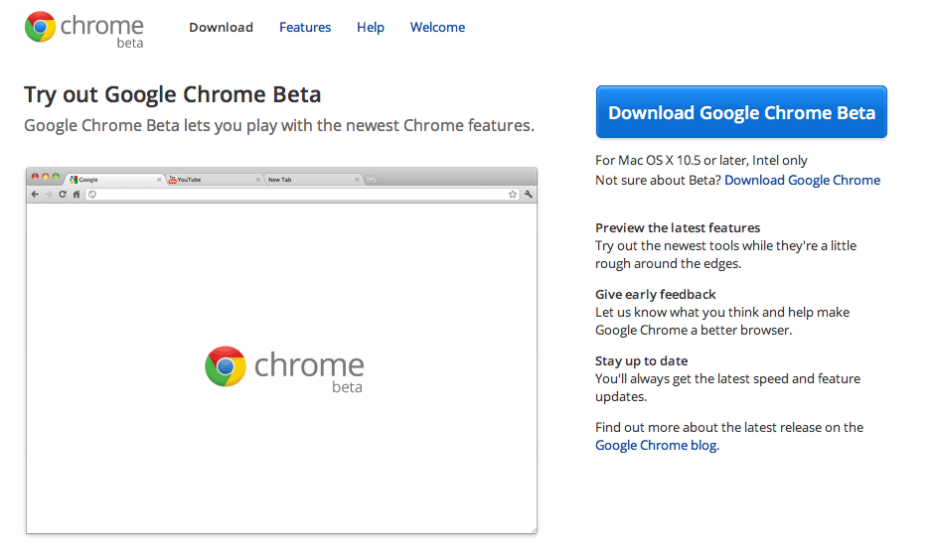Click the 'Try out Google Chrome Beta' heading
Image resolution: width=934 pixels, height=560 pixels.
(173, 94)
